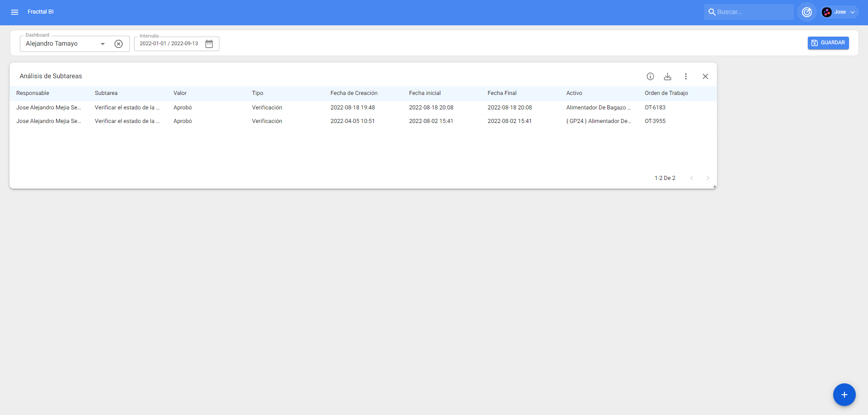Show widget info for Análisis de Subtareas
Image resolution: width=868 pixels, height=415 pixels.
650,76
